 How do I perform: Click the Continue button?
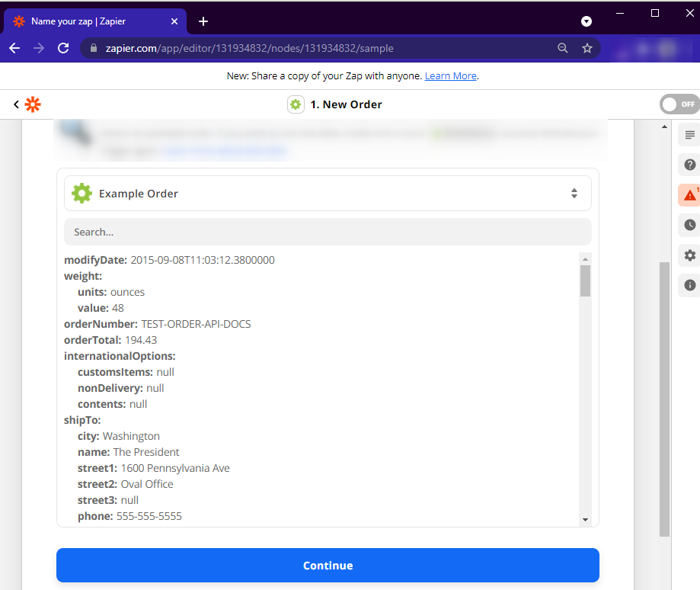tap(328, 565)
